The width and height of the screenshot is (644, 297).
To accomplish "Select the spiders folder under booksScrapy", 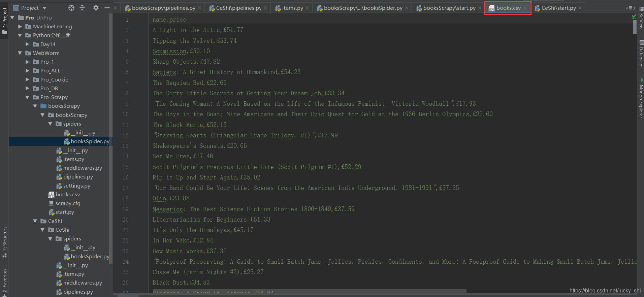I will (x=68, y=124).
